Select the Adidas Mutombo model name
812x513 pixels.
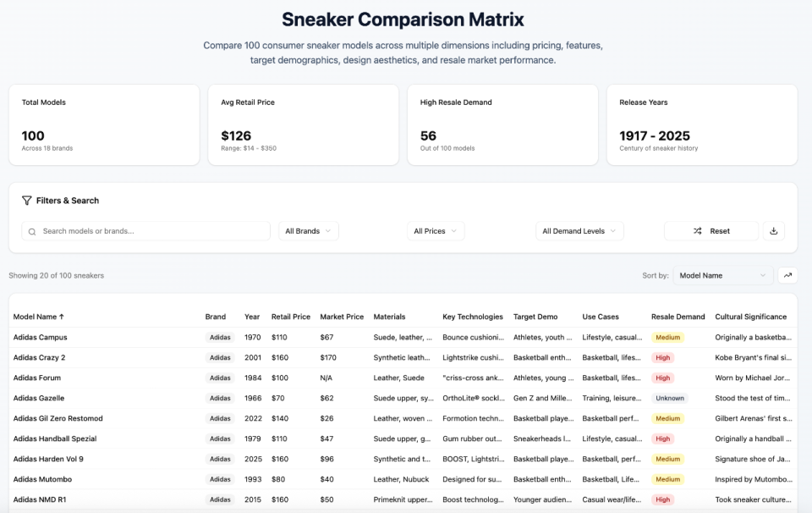tap(42, 479)
